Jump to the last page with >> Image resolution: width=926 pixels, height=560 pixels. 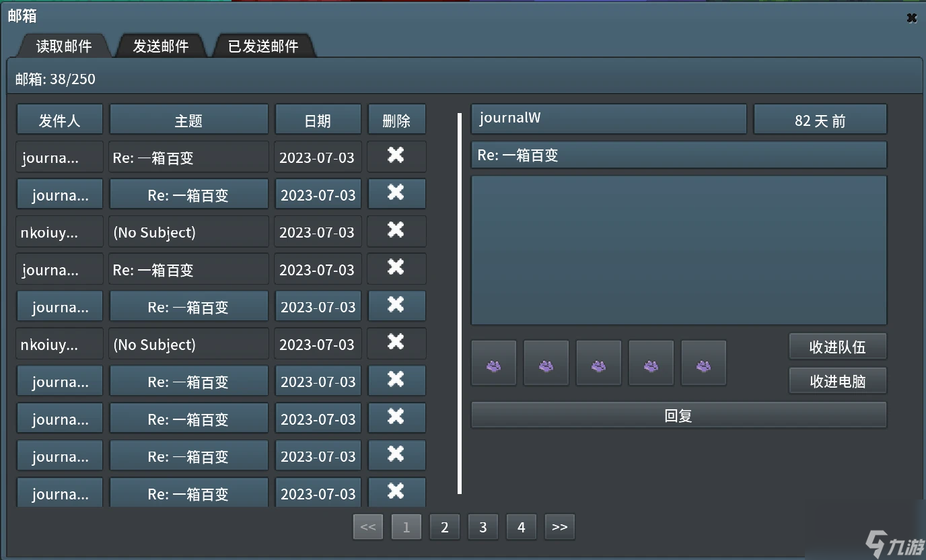tap(560, 527)
